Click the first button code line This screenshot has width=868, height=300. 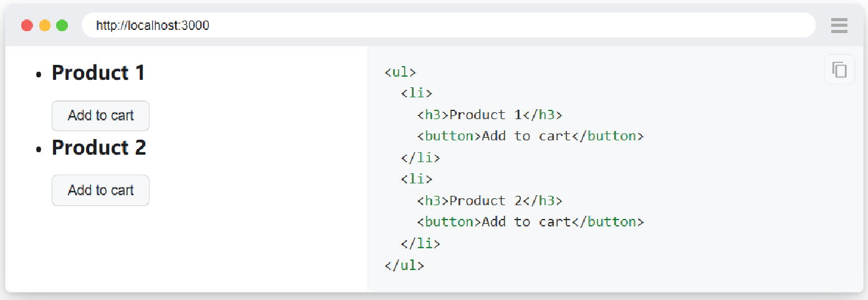point(530,136)
